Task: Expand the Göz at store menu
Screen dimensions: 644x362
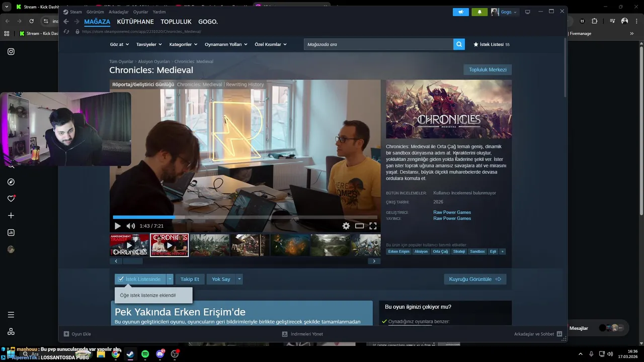Action: (x=119, y=44)
